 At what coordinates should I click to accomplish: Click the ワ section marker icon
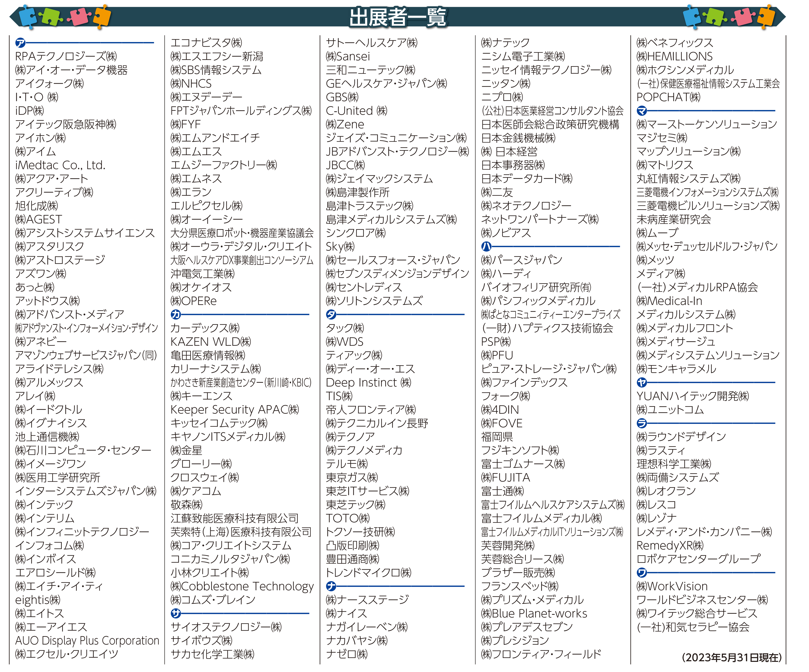tap(642, 573)
